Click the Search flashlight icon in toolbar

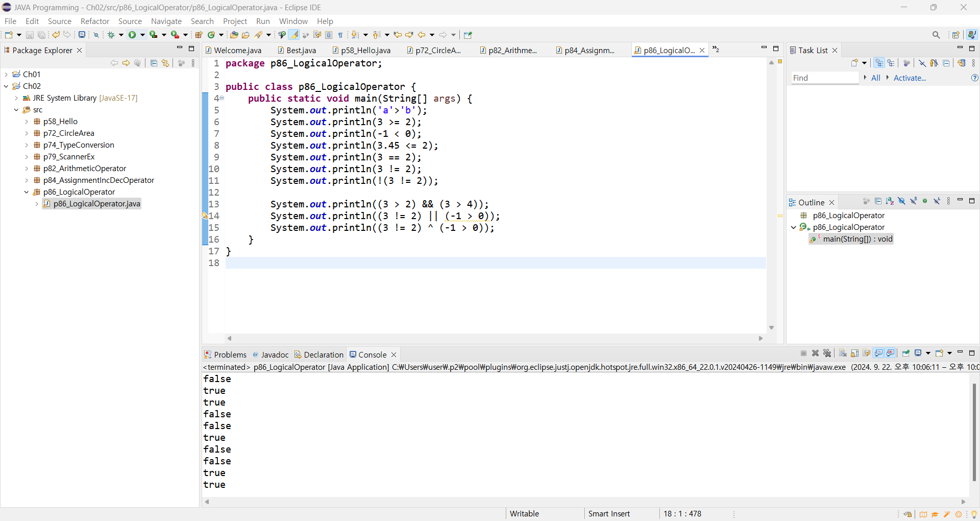pos(259,35)
